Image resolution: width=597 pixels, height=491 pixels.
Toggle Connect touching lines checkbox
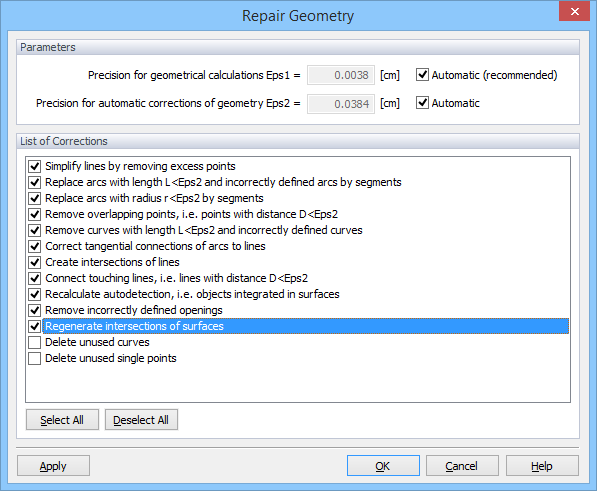pos(35,278)
